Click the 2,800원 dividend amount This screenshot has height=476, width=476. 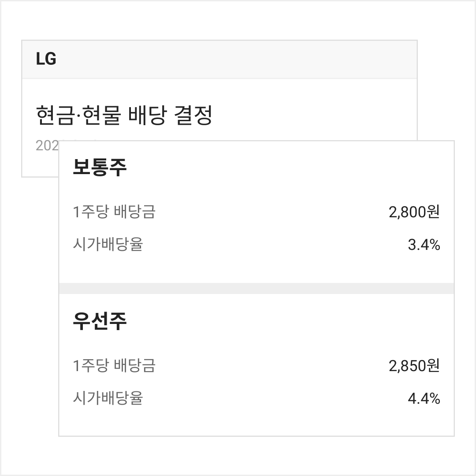tap(414, 212)
